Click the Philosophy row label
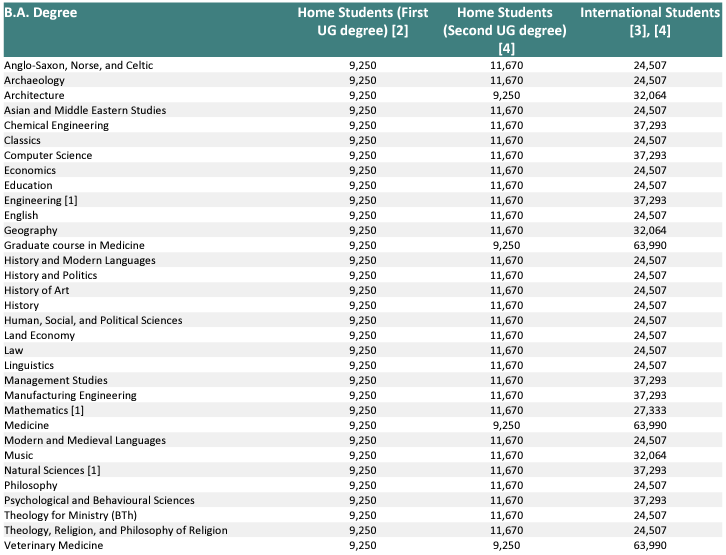The height and width of the screenshot is (555, 726). [31, 486]
